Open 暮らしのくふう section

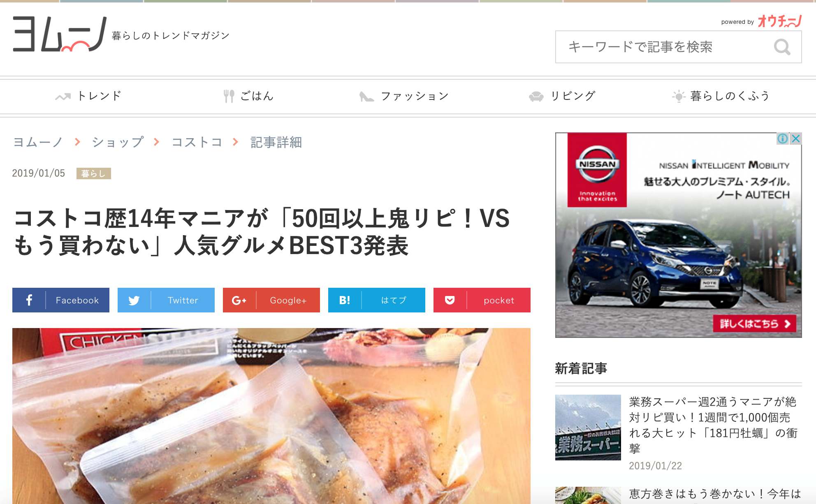pos(721,96)
